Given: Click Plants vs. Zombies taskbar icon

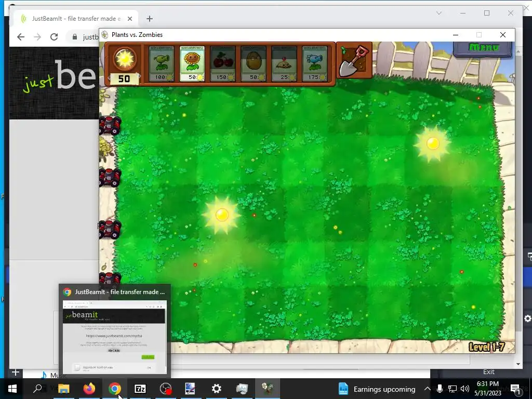Looking at the screenshot, I should click(268, 389).
